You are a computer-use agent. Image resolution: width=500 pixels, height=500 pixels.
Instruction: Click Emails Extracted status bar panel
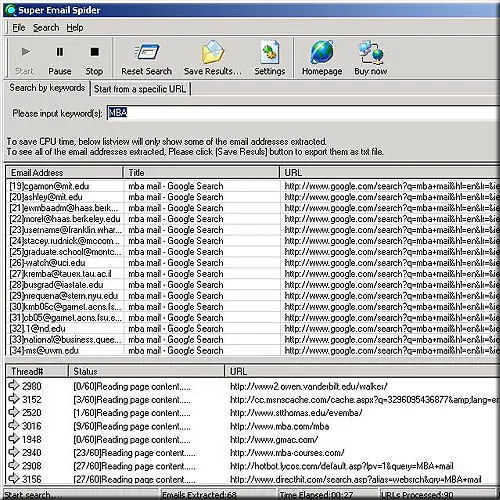(218, 494)
